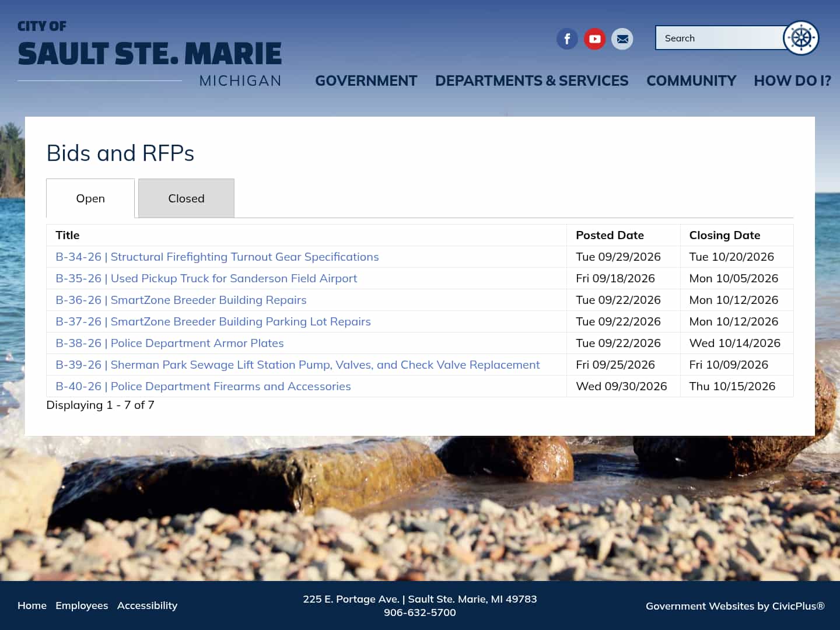This screenshot has height=630, width=840.
Task: Select the Open bids tab
Action: 90,198
